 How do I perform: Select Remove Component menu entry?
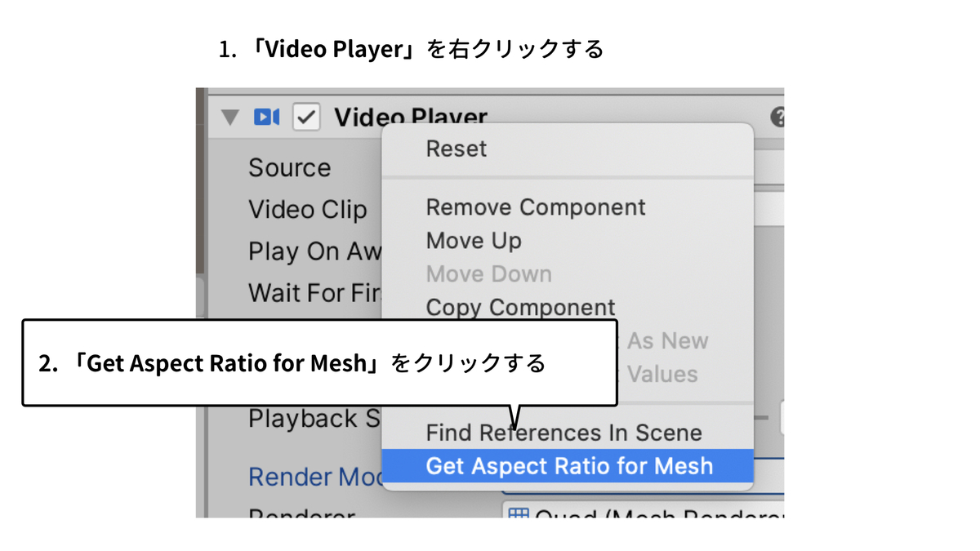pos(535,207)
